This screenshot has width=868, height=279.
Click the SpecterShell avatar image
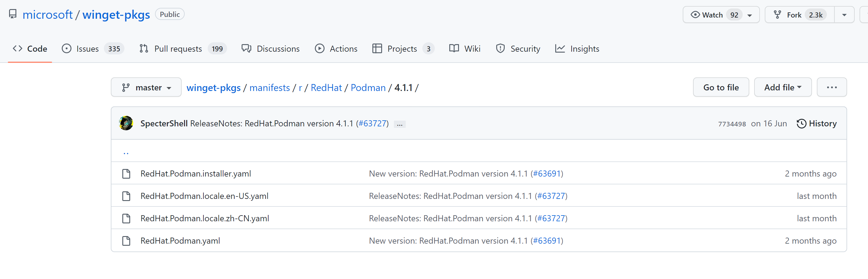tap(126, 123)
